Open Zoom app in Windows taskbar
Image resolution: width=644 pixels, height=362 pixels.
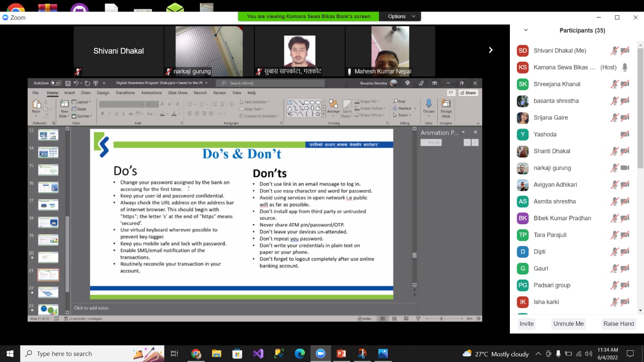[320, 354]
